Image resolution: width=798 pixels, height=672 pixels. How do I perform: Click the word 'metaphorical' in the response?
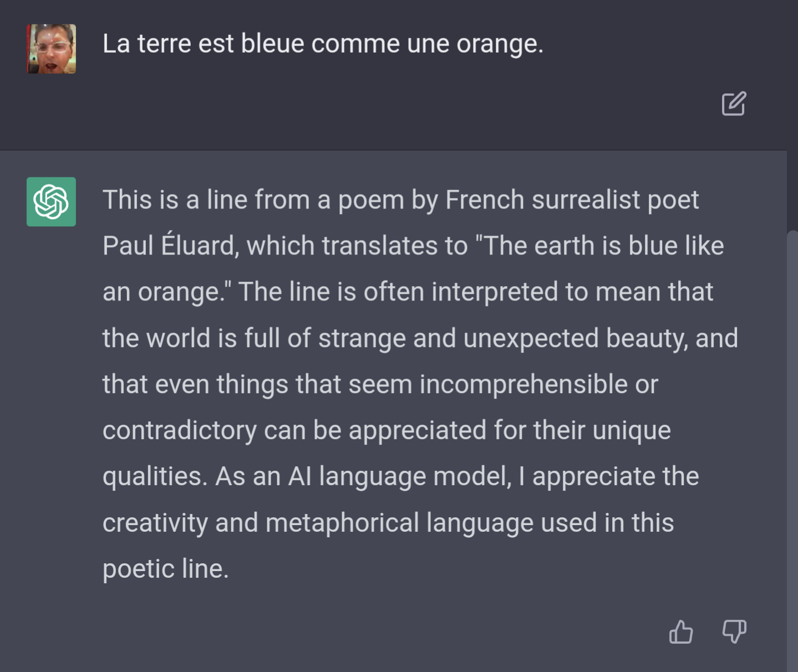click(342, 522)
